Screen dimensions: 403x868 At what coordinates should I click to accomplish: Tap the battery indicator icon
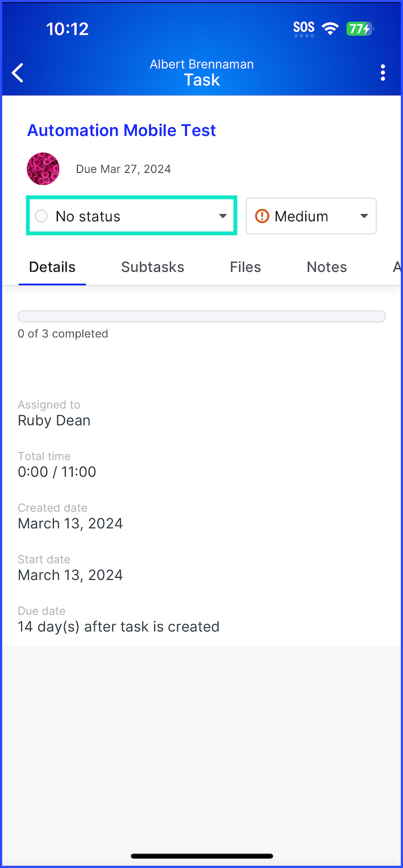pos(360,28)
